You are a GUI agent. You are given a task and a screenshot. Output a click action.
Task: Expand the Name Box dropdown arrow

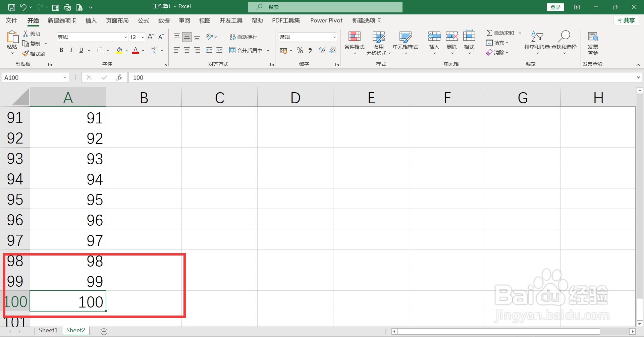65,77
